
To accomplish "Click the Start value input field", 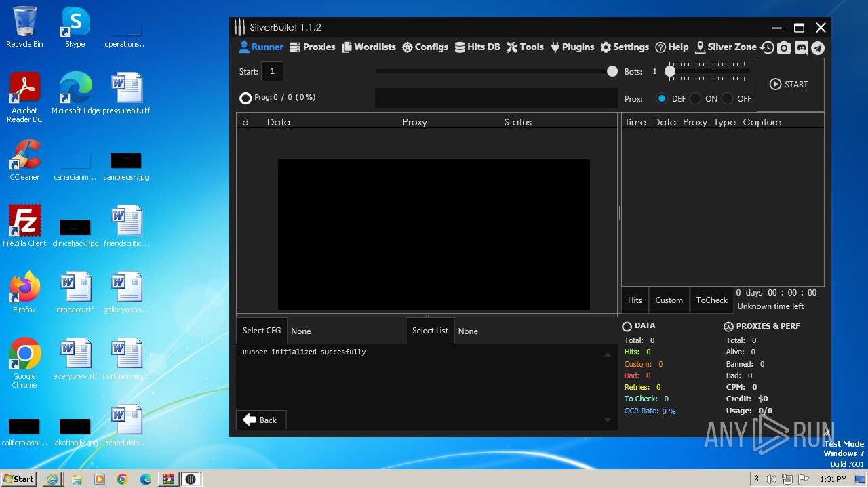I will pyautogui.click(x=273, y=71).
